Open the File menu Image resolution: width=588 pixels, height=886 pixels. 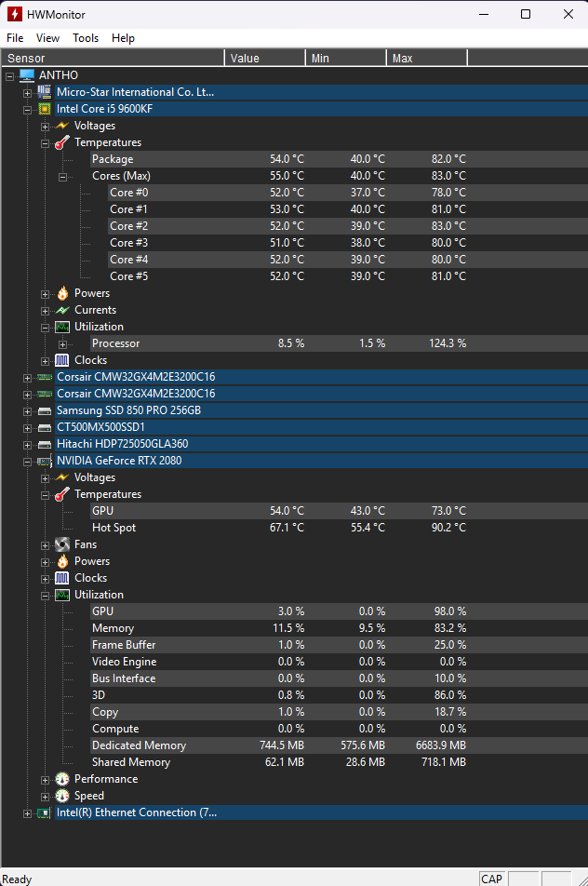pos(15,38)
